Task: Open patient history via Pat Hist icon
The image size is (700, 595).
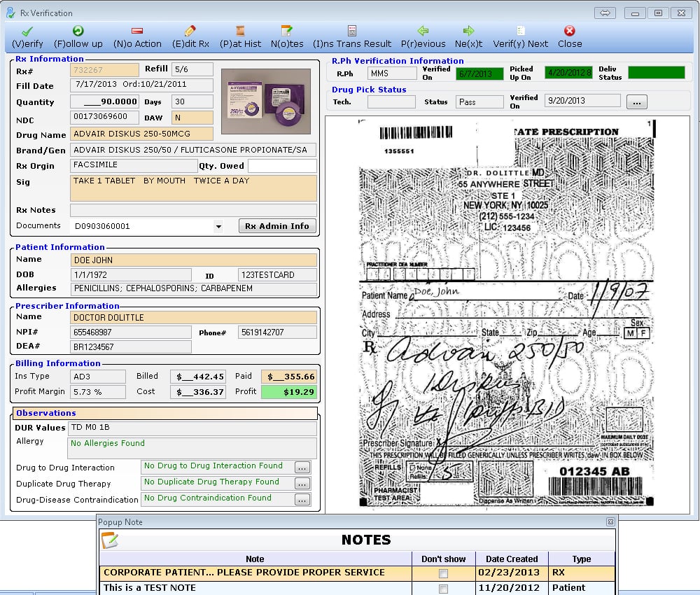Action: point(240,31)
